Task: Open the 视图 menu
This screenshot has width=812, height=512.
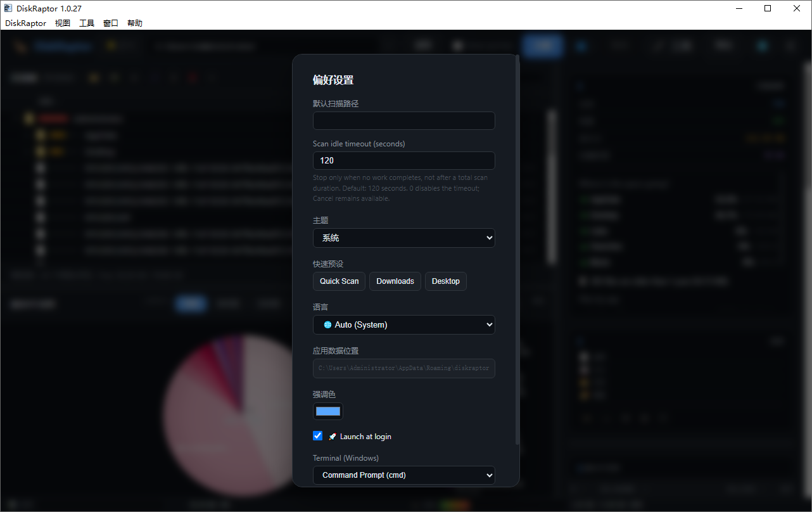Action: 63,23
